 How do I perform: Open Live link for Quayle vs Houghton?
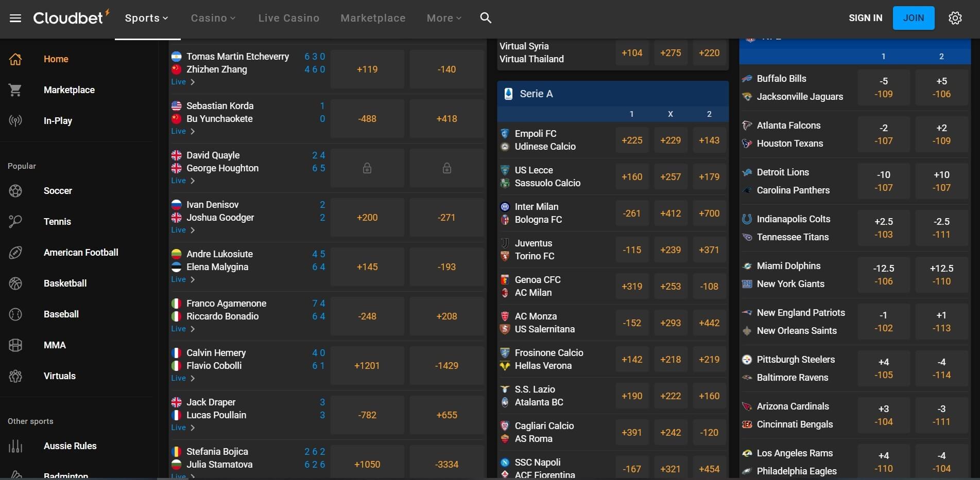(183, 181)
